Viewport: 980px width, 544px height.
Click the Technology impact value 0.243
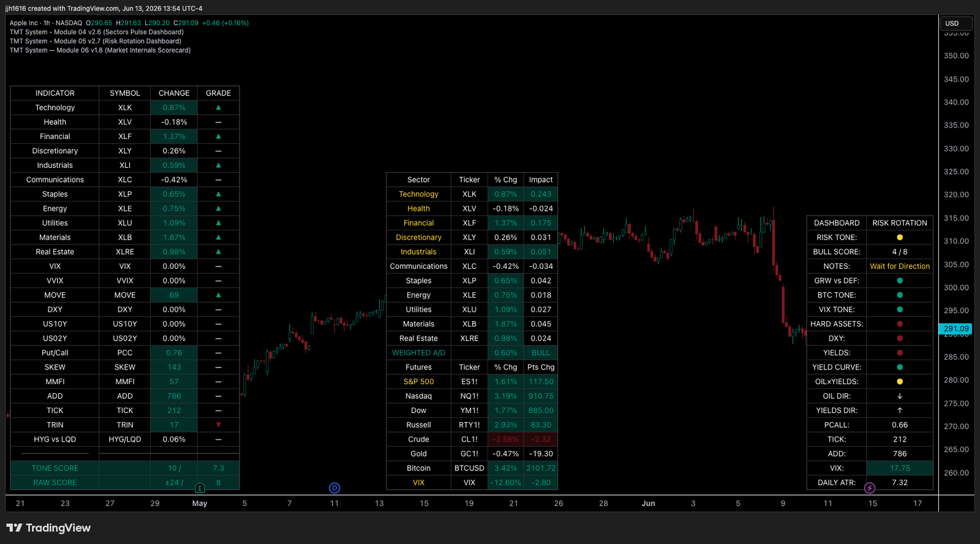click(541, 194)
